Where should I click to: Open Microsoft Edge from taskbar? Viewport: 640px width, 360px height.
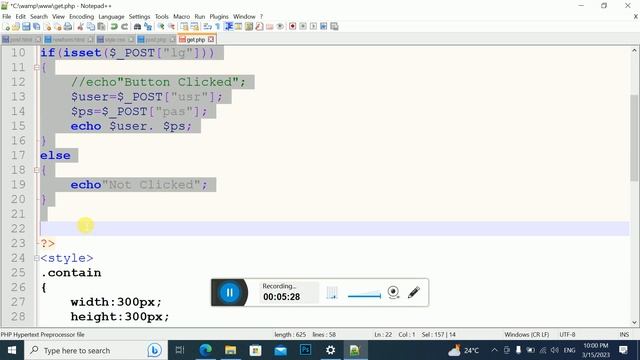click(x=205, y=350)
